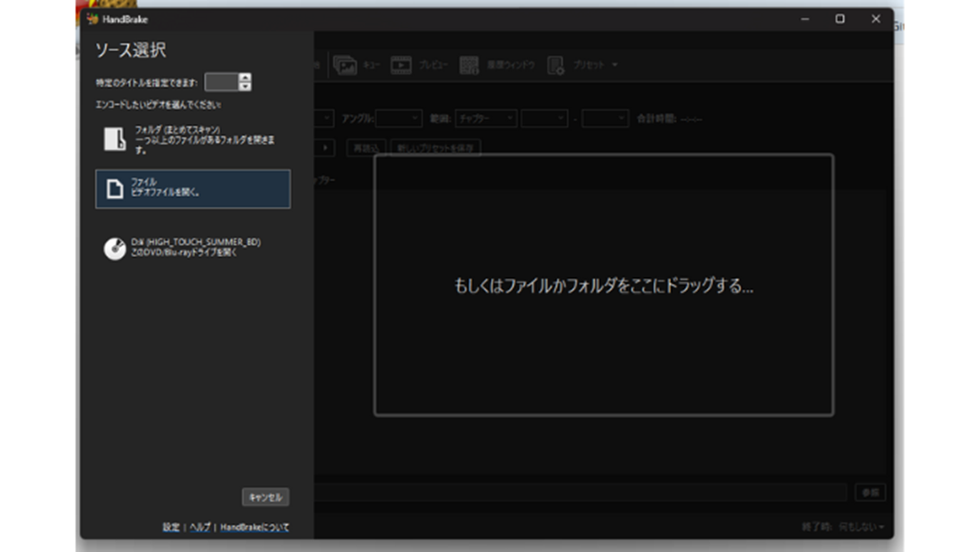Click the HandBrakeについて about link

[x=254, y=528]
